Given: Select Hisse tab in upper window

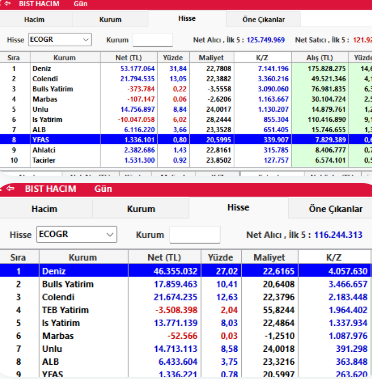Looking at the screenshot, I should 187,19.
